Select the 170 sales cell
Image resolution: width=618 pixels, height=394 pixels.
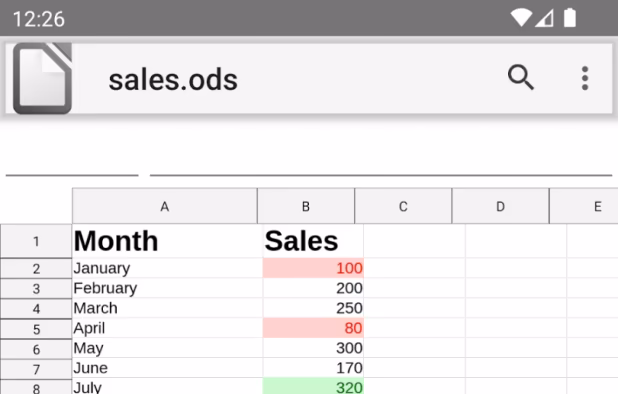coord(313,368)
